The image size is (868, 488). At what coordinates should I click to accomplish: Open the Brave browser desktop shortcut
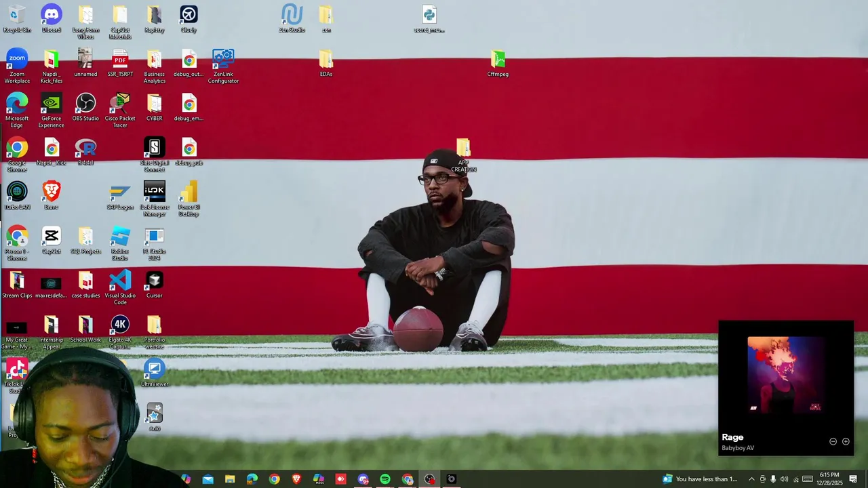(52, 196)
